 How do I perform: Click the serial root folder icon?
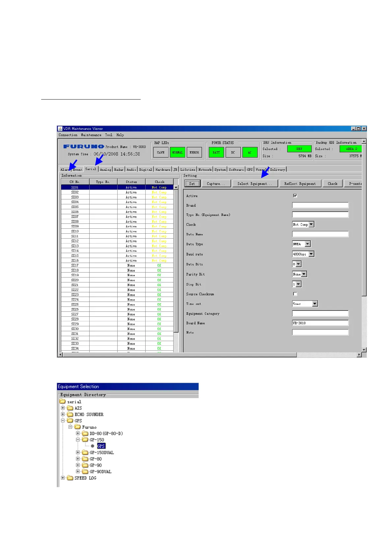(x=63, y=401)
